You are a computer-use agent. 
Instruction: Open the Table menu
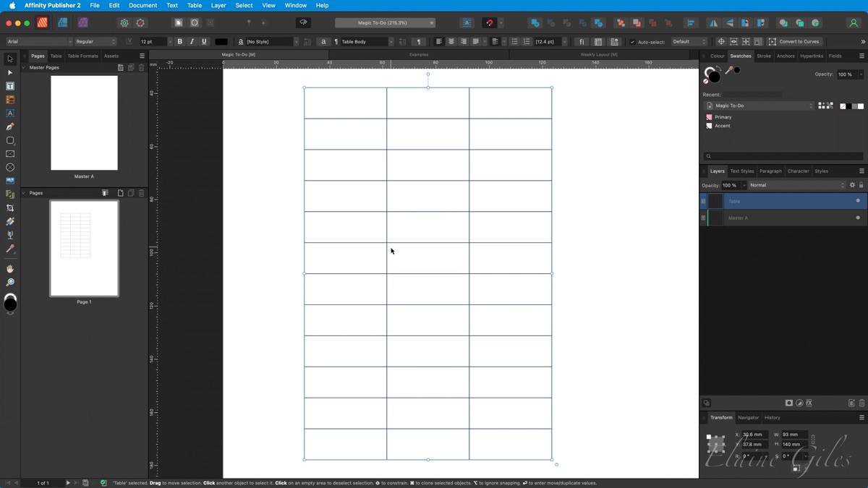coord(195,5)
